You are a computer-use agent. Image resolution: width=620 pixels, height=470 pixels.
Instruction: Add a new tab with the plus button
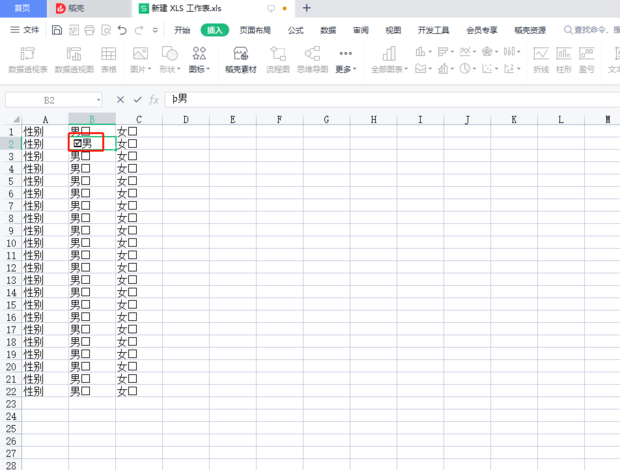tap(306, 8)
